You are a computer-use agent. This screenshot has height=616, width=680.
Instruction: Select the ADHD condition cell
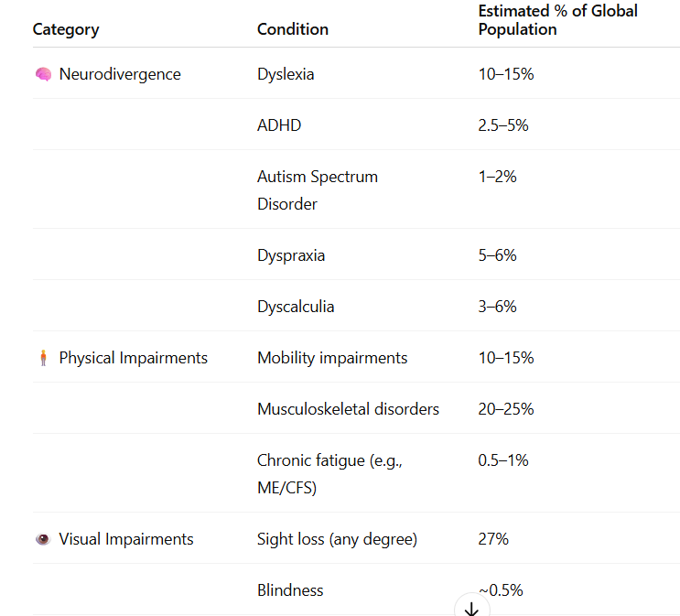279,125
